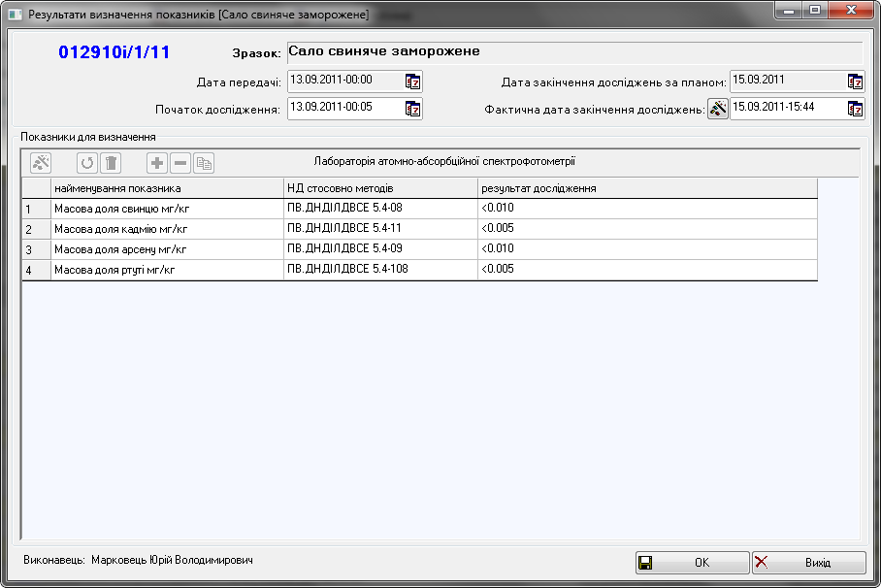Click the window title bar app icon

[15, 15]
